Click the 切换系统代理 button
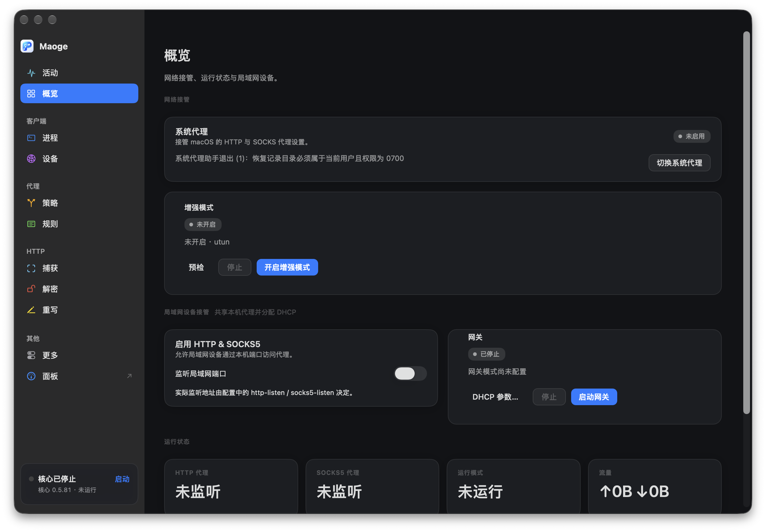 click(x=679, y=163)
